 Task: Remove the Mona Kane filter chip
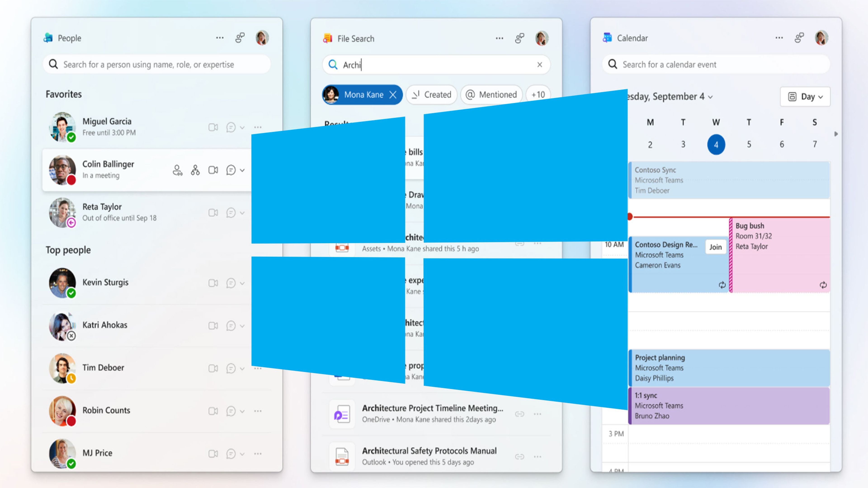[393, 95]
